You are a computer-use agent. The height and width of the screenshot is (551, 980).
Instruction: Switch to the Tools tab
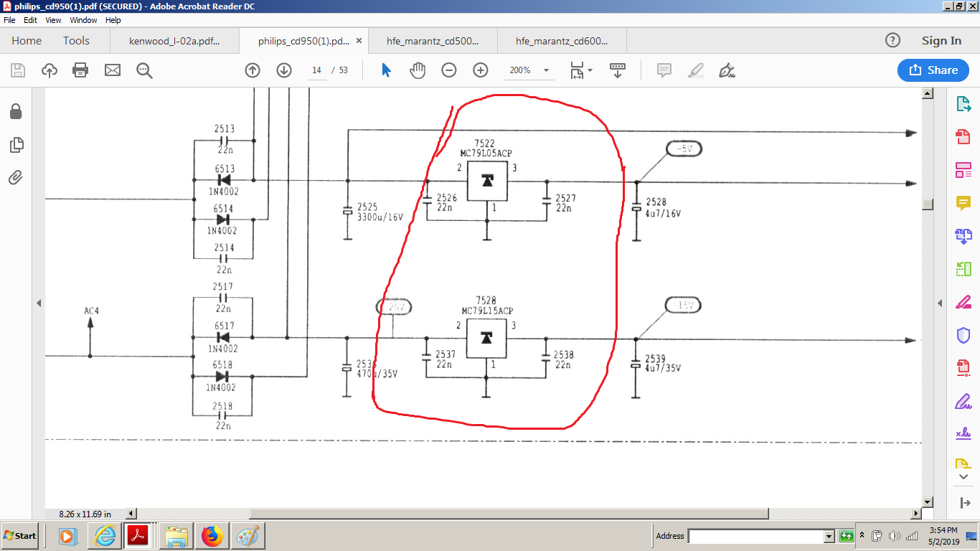click(x=76, y=41)
